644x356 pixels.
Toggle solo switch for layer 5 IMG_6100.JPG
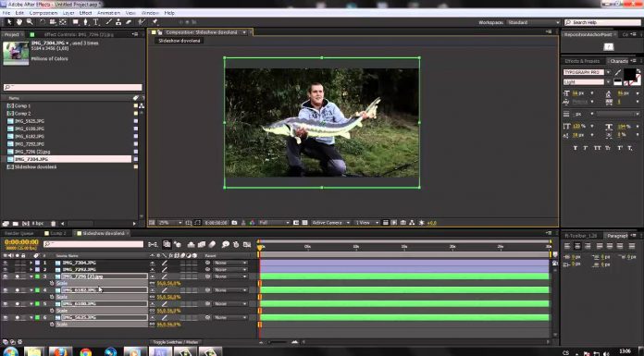(18, 304)
